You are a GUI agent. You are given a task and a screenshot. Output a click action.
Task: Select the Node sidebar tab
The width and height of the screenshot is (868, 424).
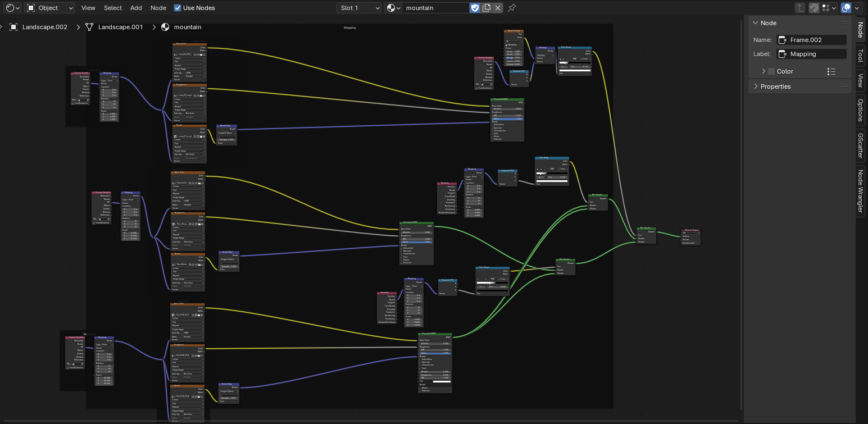click(x=861, y=30)
